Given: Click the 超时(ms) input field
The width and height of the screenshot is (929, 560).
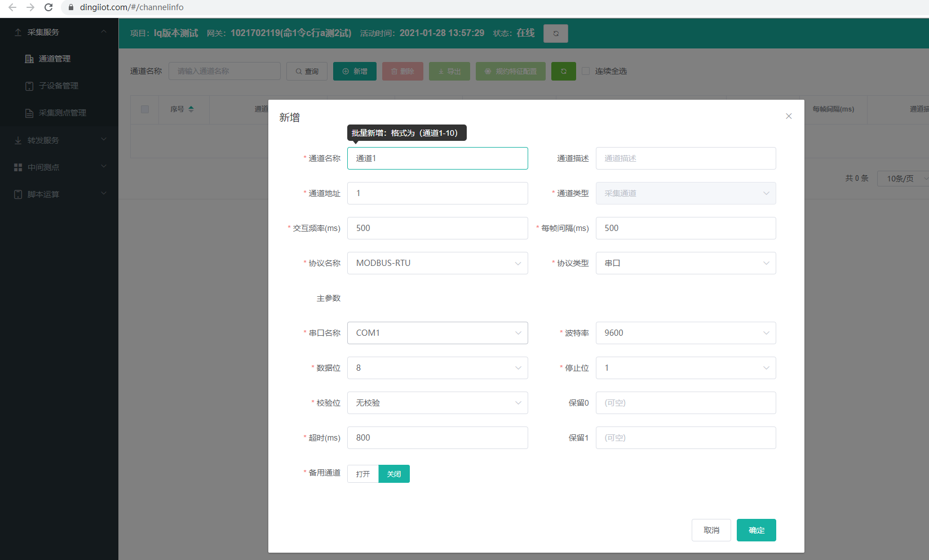Looking at the screenshot, I should click(437, 438).
